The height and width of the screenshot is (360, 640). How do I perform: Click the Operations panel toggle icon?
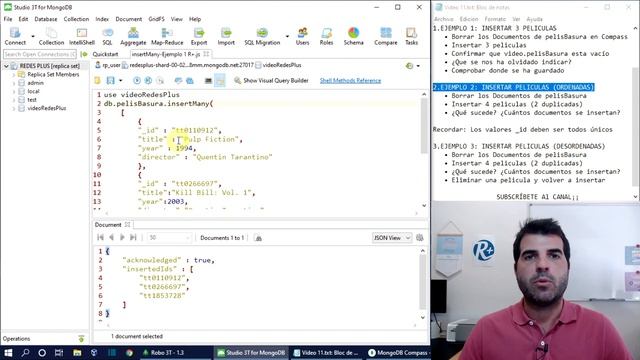(81, 339)
